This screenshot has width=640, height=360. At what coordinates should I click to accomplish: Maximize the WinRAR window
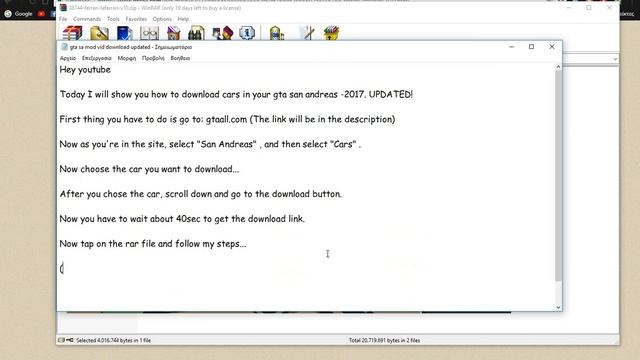589,8
